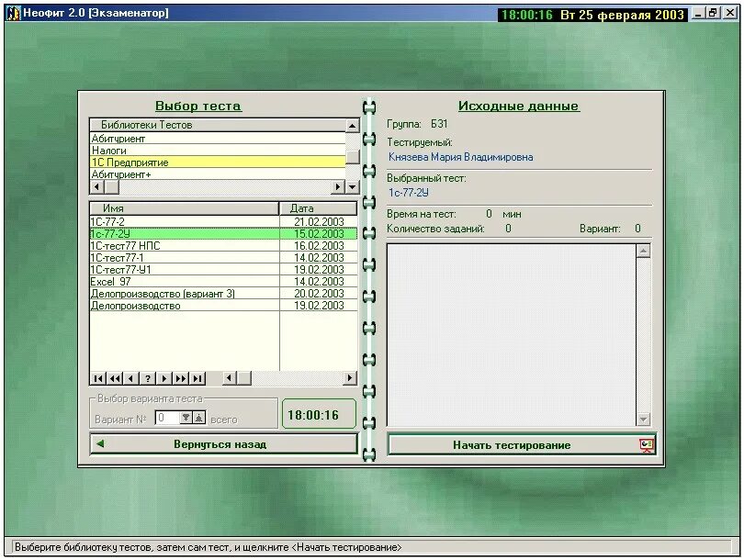Screen dimensions: 744x560
Task: Go to first record in test navigator
Action: pyautogui.click(x=98, y=378)
